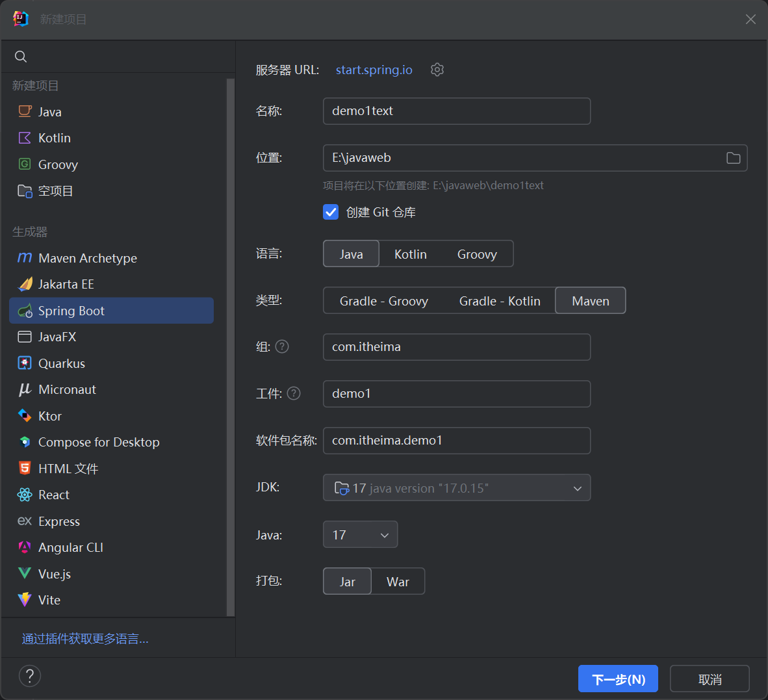Click the Vue.js logo icon
768x700 pixels.
(25, 573)
